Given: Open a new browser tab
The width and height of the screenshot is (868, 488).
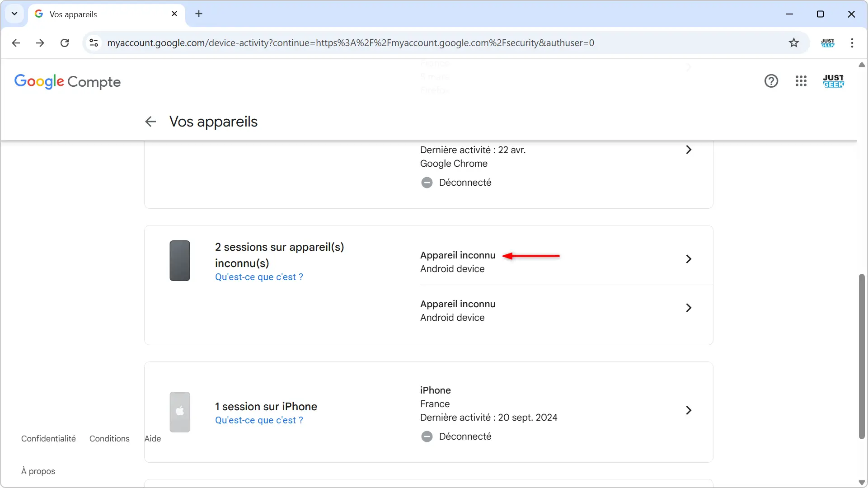Looking at the screenshot, I should [199, 14].
